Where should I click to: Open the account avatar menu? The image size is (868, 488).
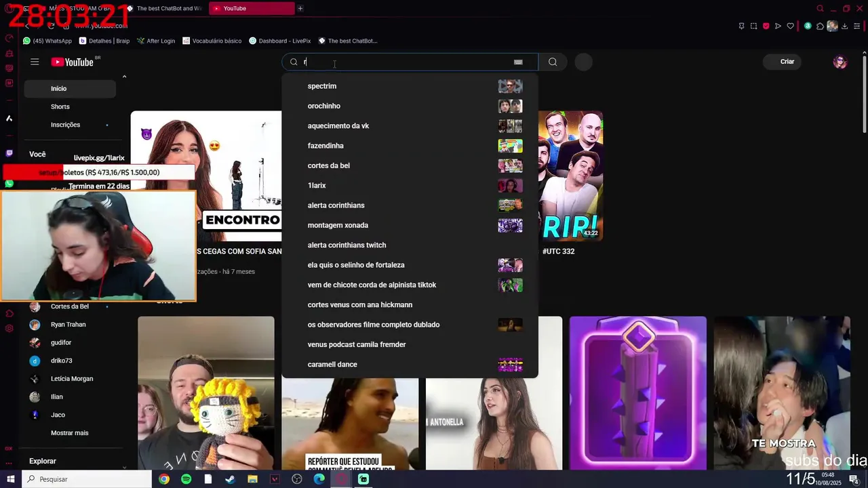pyautogui.click(x=840, y=62)
